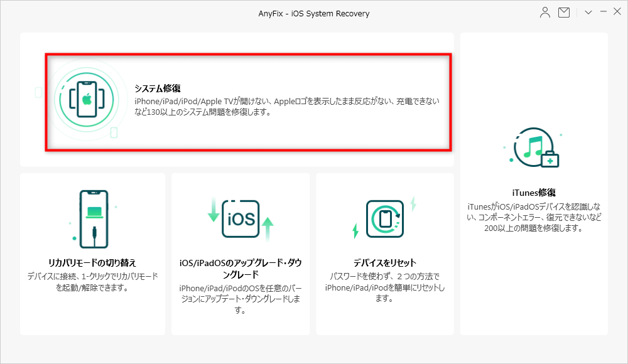Image resolution: width=628 pixels, height=364 pixels.
Task: Click the iTunes repair music icon
Action: pyautogui.click(x=533, y=147)
